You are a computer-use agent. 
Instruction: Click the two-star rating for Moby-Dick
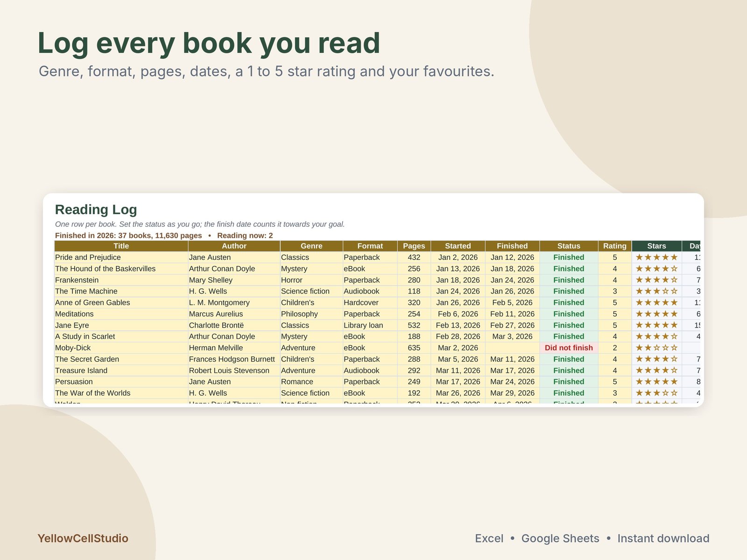657,348
